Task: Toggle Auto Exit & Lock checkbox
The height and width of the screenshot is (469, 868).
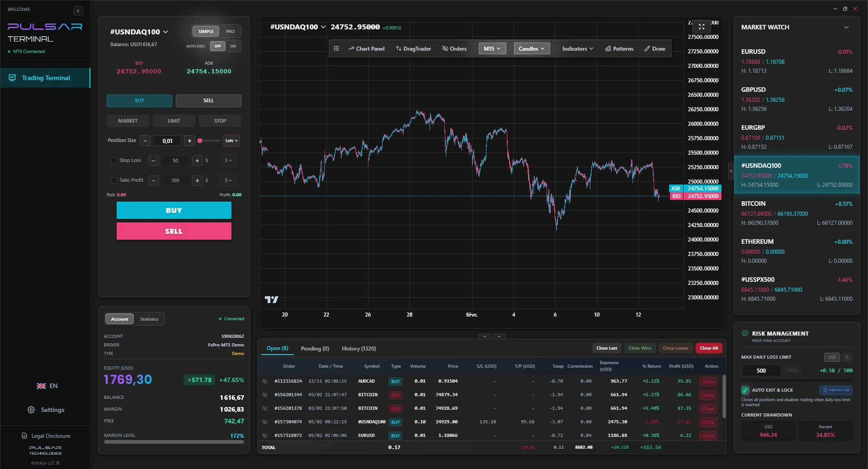Action: point(745,390)
